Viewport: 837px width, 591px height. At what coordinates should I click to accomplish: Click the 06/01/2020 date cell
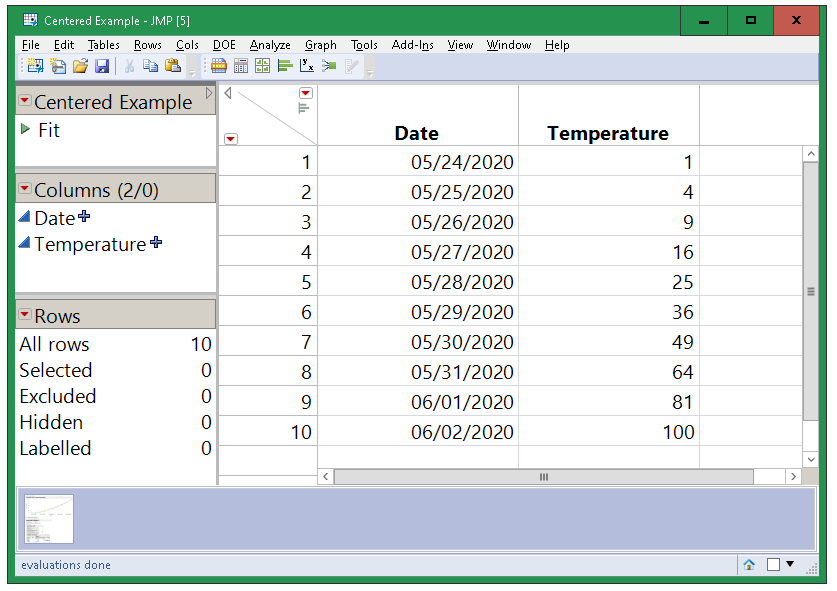(x=417, y=401)
